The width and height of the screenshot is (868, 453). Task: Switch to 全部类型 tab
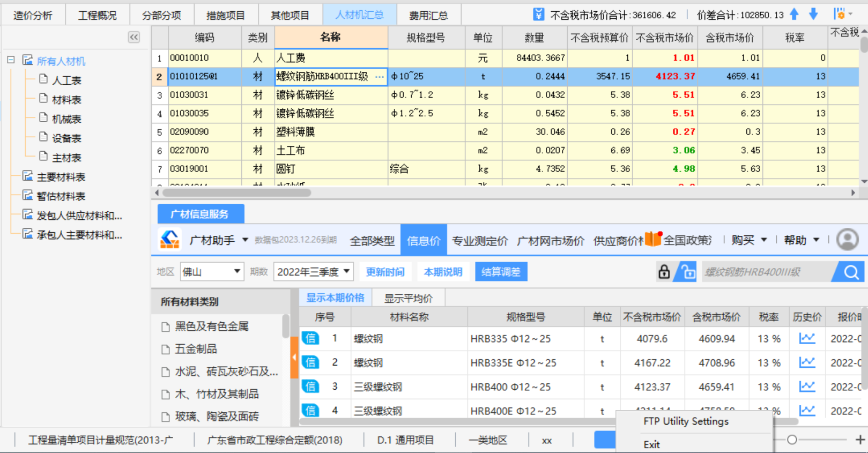(372, 241)
